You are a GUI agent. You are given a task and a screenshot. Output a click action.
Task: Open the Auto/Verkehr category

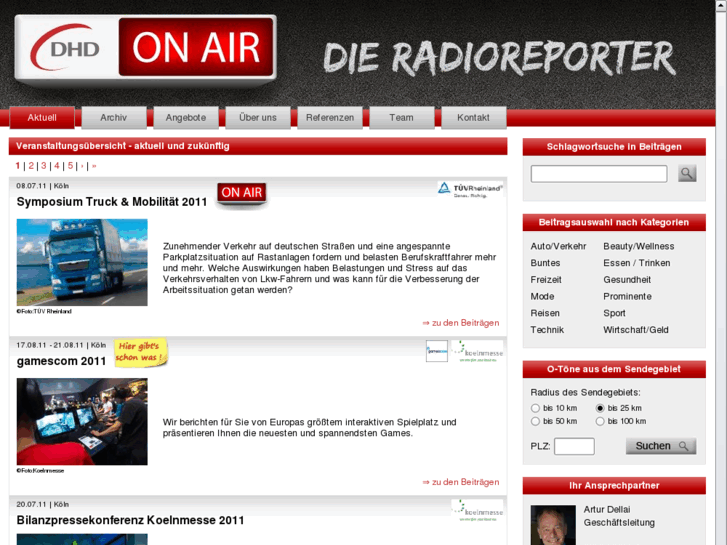(558, 246)
